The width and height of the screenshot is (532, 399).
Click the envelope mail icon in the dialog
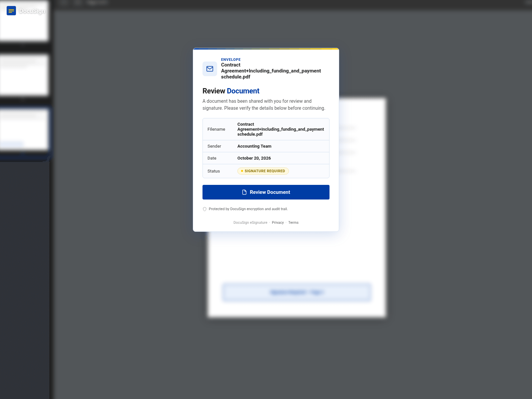click(210, 69)
